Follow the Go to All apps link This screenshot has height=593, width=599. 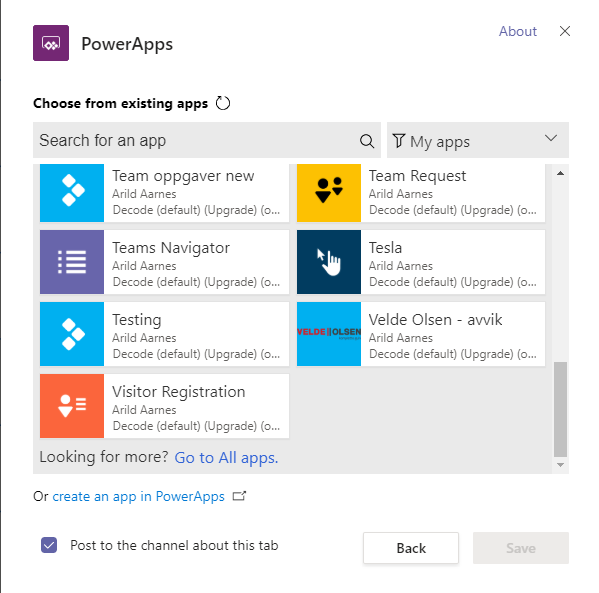[x=226, y=458]
